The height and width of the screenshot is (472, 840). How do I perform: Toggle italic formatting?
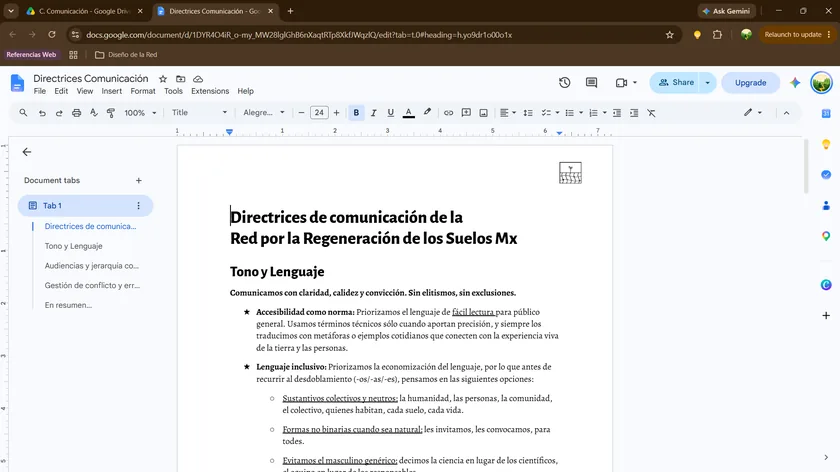coord(373,113)
